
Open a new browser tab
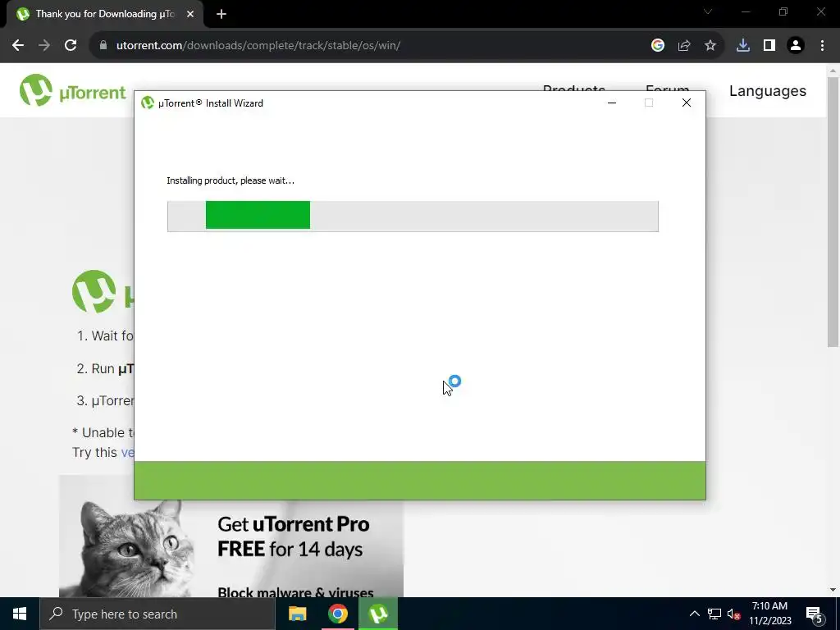tap(221, 14)
